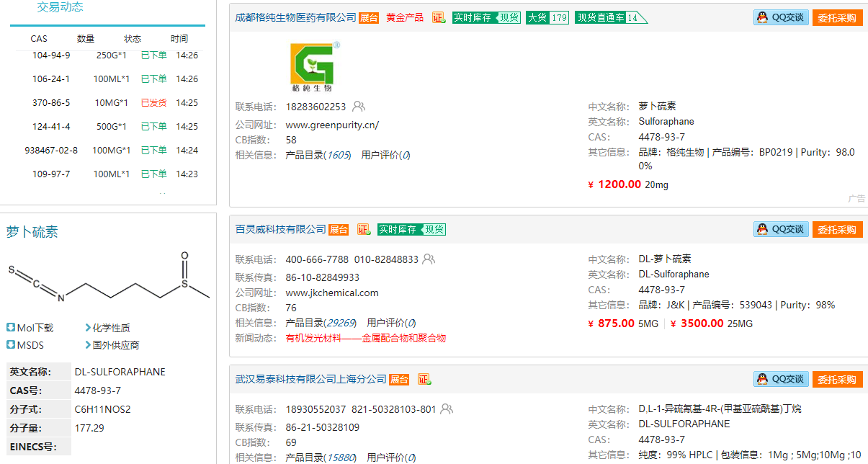Viewport: 868px width, 464px height.
Task: Click contact-person icon next to 010-82848833
Action: coord(429,259)
